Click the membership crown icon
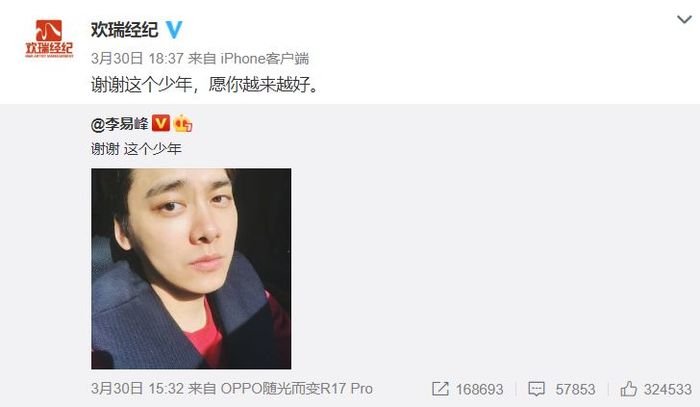 (183, 123)
